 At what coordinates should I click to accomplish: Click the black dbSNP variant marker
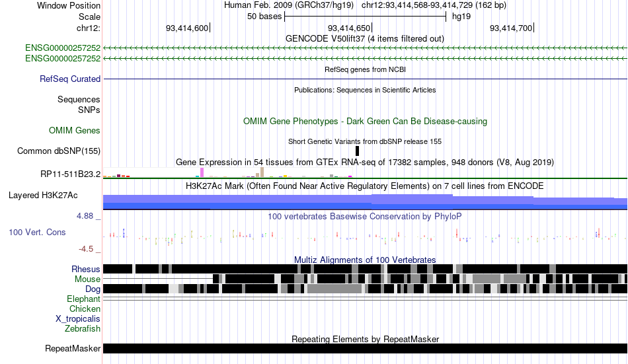(357, 151)
